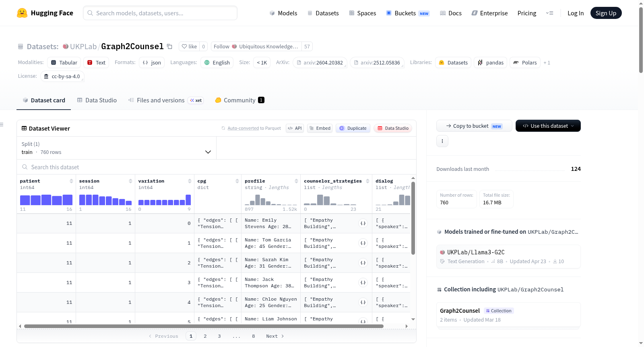This screenshot has width=644, height=347.
Task: Click the table vertical scrollbar
Action: click(x=413, y=218)
